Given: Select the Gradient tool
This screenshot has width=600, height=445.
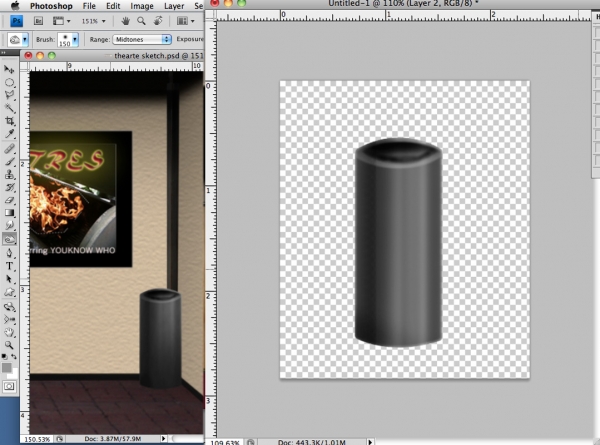Looking at the screenshot, I should click(9, 213).
